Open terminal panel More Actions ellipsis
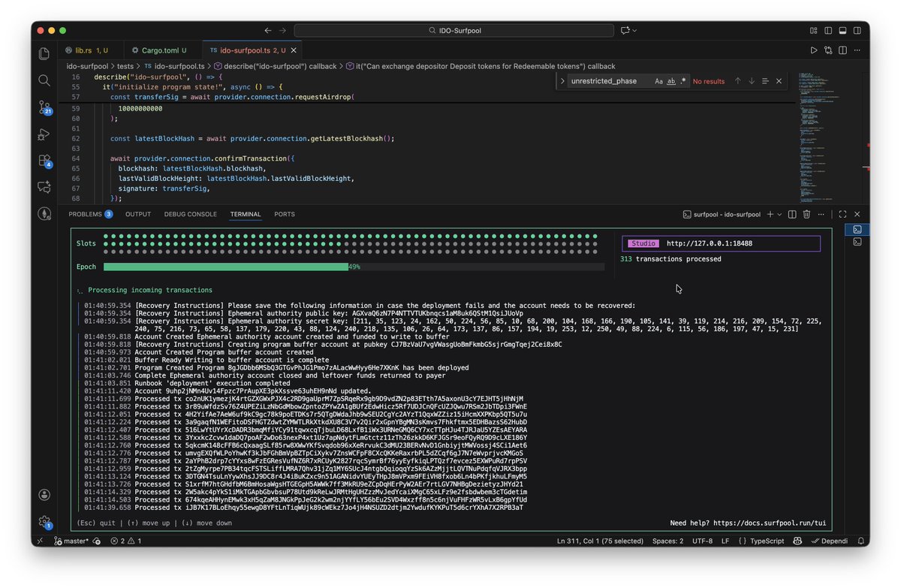Image resolution: width=901 pixels, height=588 pixels. click(x=821, y=214)
